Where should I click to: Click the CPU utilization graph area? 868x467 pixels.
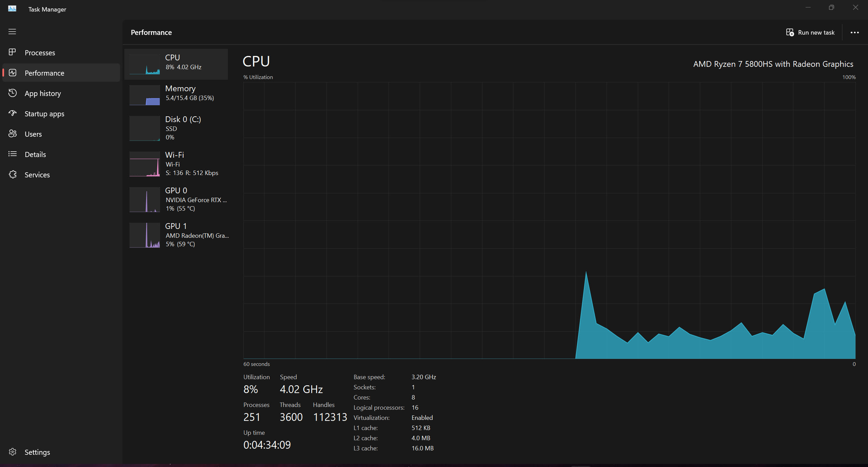point(549,220)
